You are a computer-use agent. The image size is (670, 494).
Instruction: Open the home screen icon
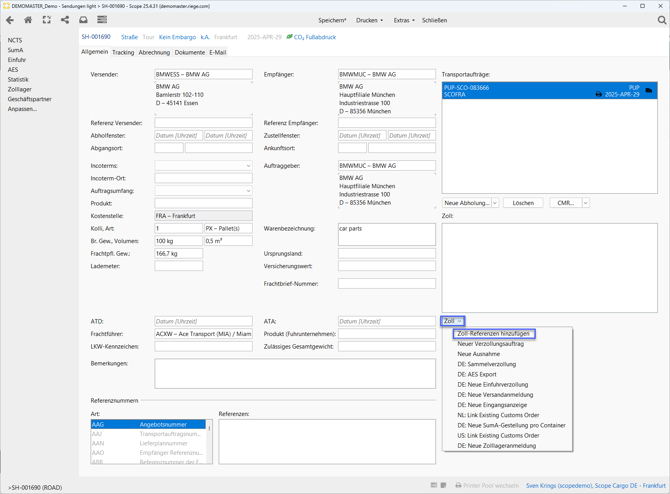[x=28, y=20]
